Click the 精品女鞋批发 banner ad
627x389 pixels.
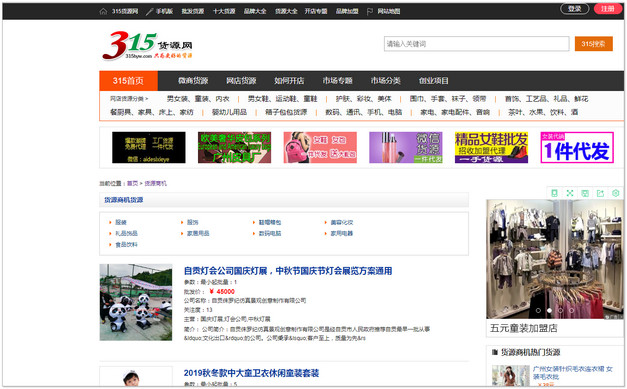pyautogui.click(x=491, y=148)
